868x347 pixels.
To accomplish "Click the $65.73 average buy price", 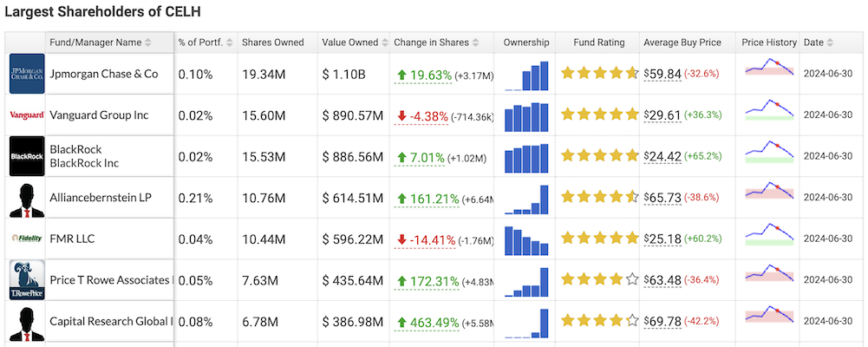I will (x=662, y=198).
